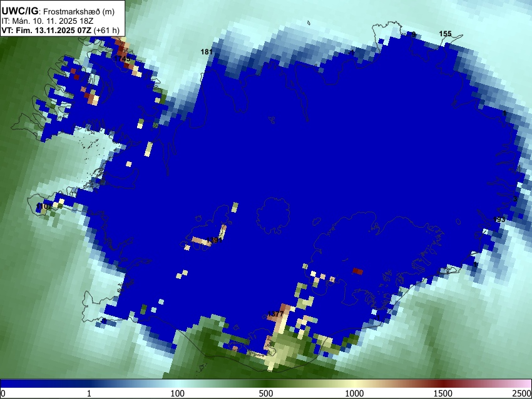This screenshot has height=399, width=532.
Task: Click the map value label '1377'
Action: tap(275, 314)
